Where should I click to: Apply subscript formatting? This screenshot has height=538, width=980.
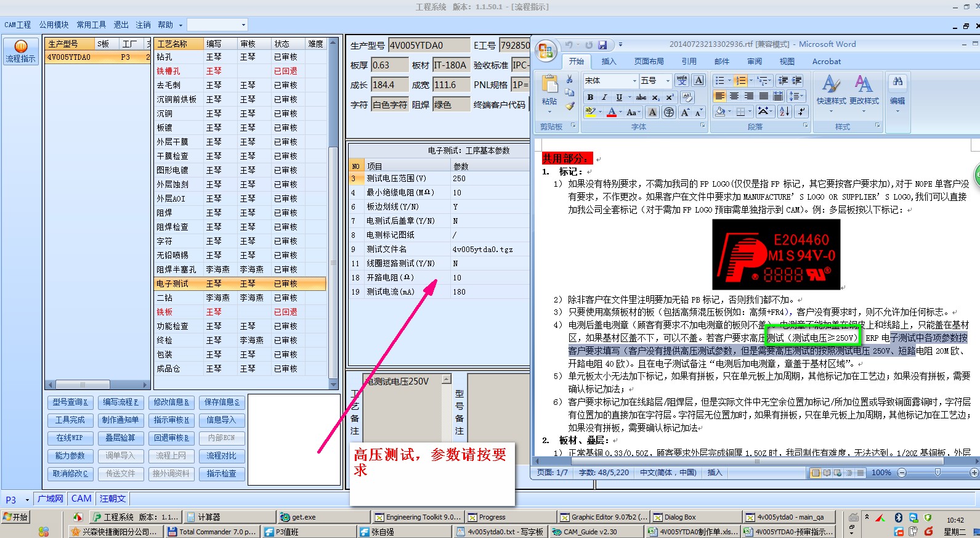coord(655,97)
